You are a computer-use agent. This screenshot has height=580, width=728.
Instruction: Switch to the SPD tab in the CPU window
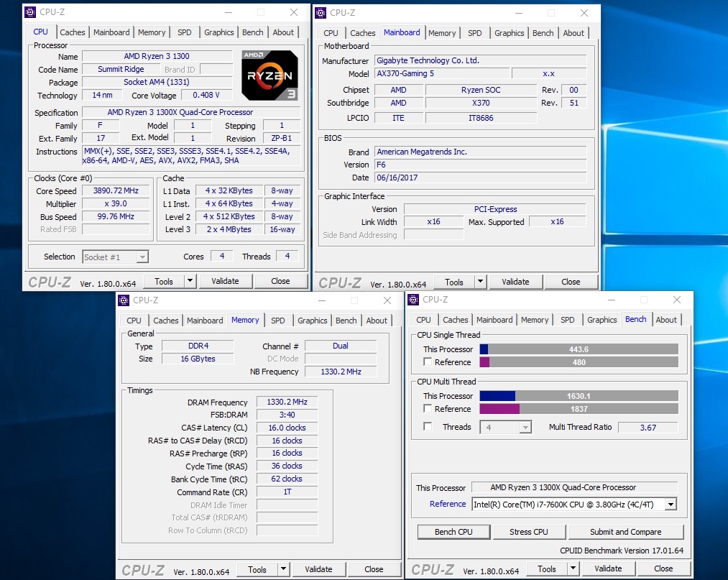[184, 32]
